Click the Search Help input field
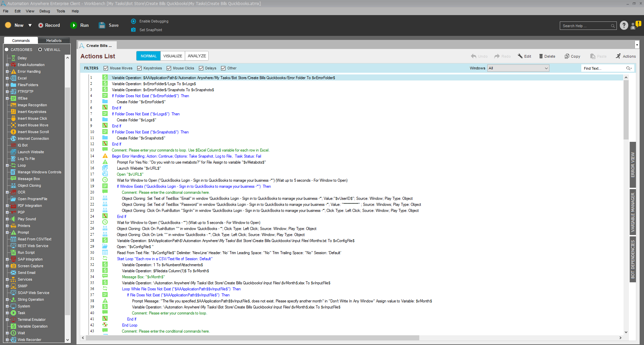The height and width of the screenshot is (345, 644). (x=588, y=26)
